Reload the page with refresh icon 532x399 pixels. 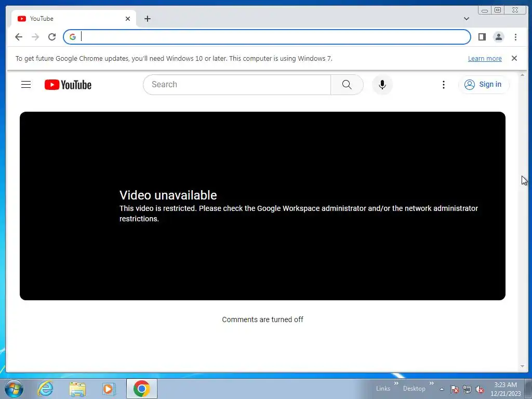[52, 37]
